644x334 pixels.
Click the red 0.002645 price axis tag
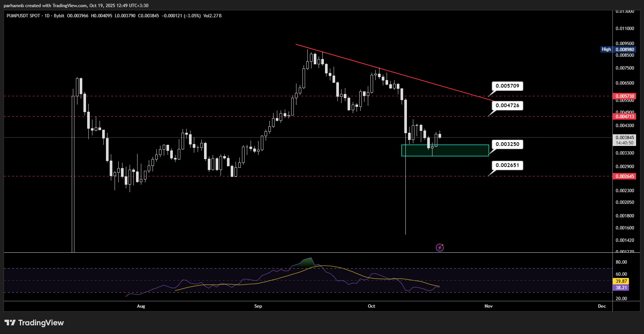coord(624,176)
